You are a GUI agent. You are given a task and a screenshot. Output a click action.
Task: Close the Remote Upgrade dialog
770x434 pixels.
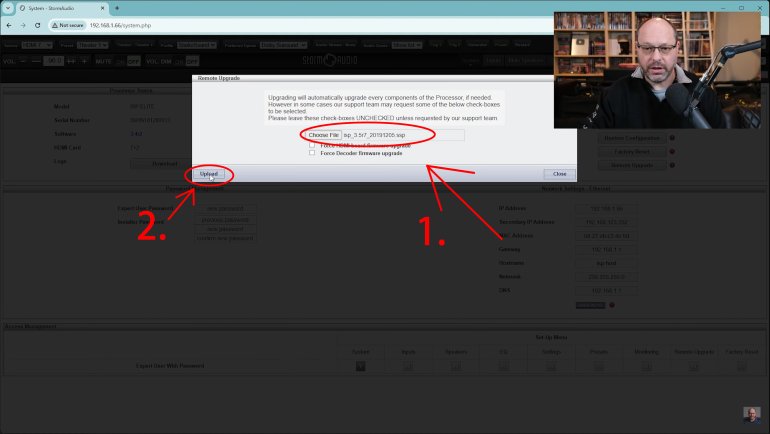559,174
